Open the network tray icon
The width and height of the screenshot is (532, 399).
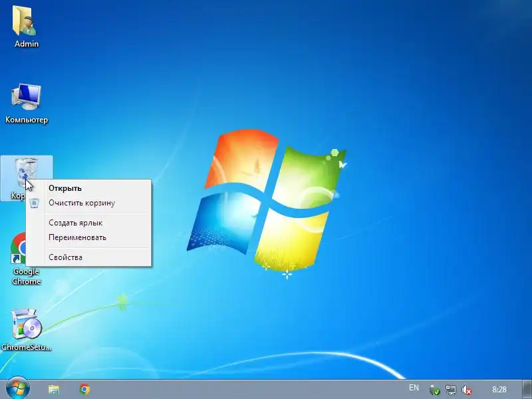(x=451, y=390)
